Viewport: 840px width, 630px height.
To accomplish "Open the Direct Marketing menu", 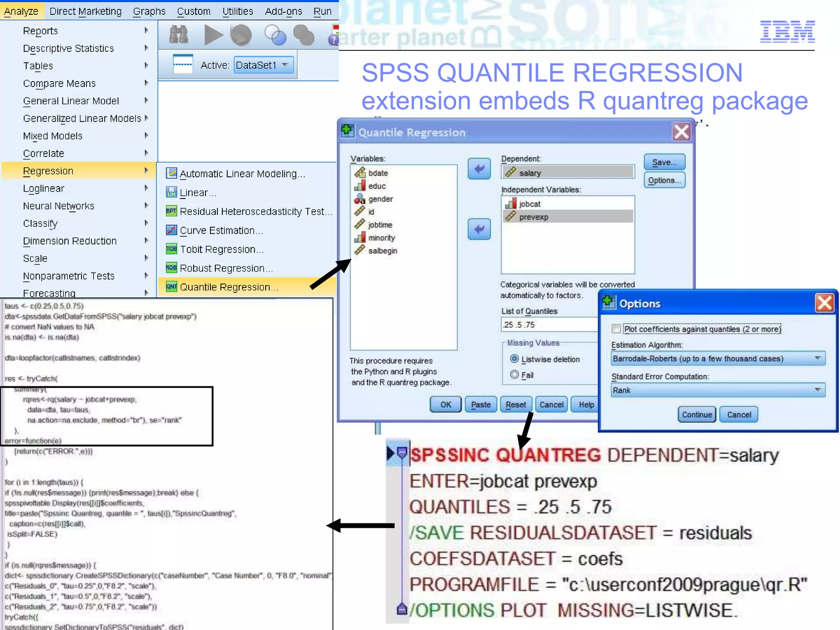I will 86,11.
